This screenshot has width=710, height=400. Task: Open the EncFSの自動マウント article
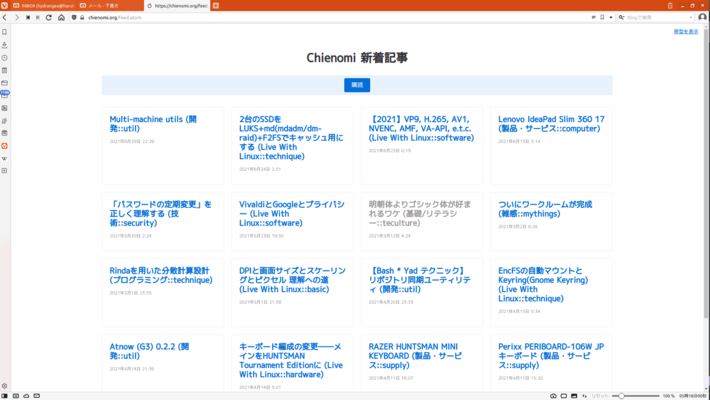[543, 284]
